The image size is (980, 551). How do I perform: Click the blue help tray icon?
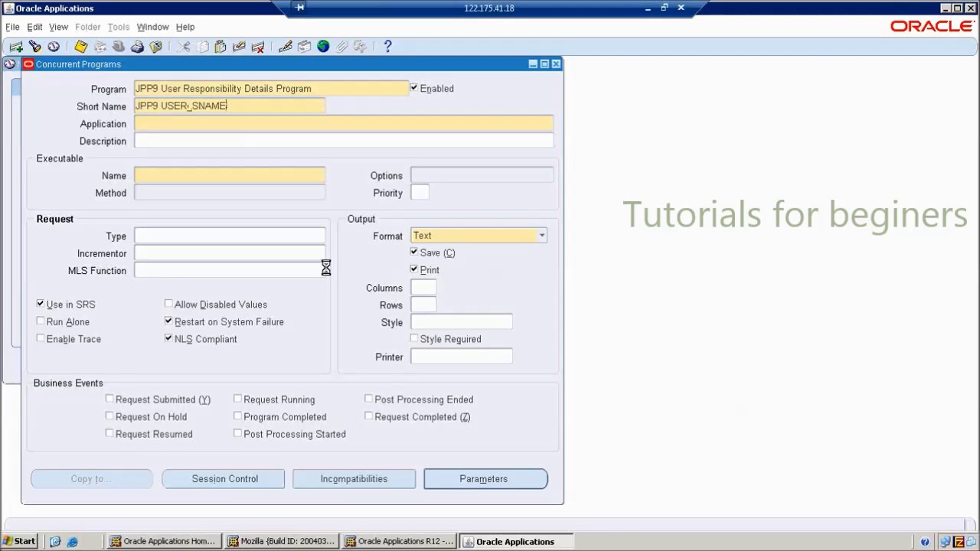tap(925, 541)
